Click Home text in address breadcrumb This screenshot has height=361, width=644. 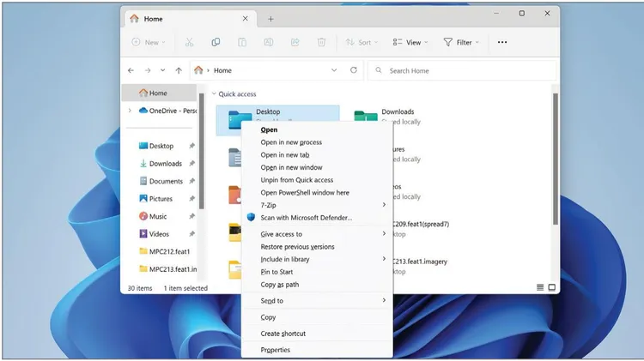222,70
